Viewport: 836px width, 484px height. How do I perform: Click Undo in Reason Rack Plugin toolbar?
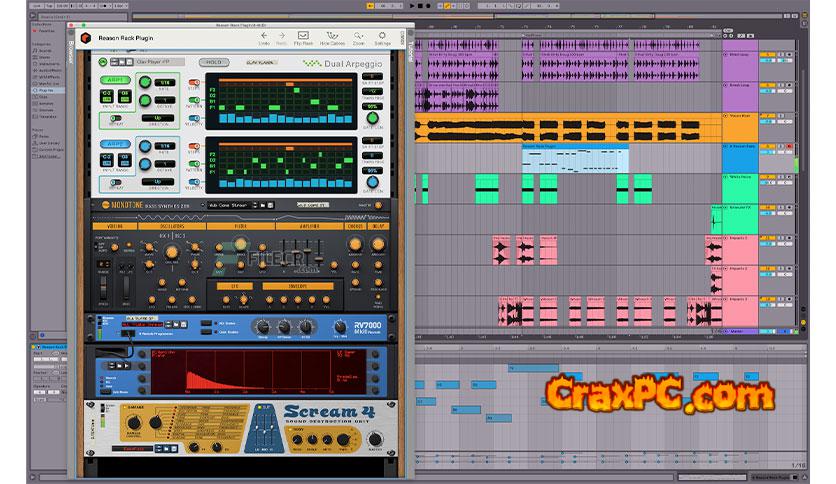(264, 38)
